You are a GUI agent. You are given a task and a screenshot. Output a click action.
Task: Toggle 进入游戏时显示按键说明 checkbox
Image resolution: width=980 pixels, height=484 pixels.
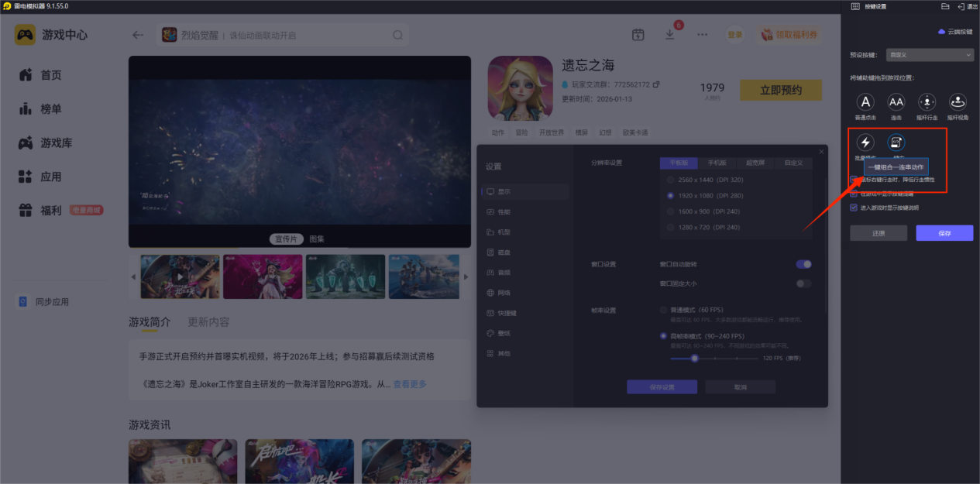pos(854,208)
